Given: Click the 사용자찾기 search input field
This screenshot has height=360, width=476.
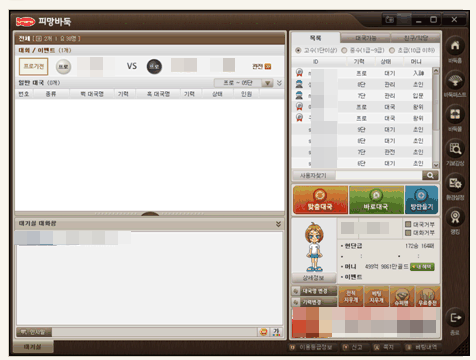Looking at the screenshot, I should coord(379,175).
